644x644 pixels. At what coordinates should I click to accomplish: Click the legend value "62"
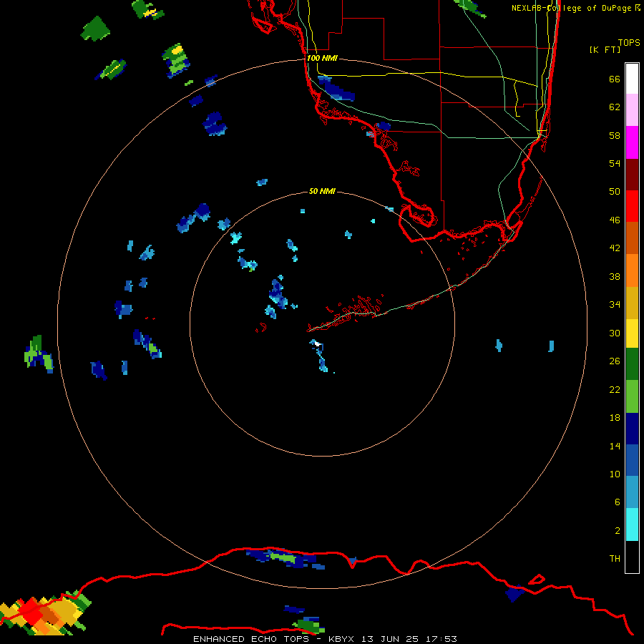click(x=615, y=107)
